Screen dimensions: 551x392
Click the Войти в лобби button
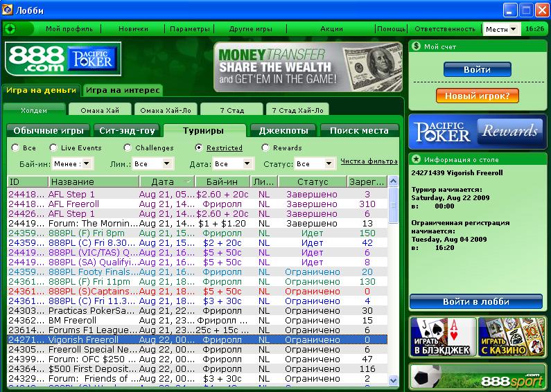(x=475, y=302)
